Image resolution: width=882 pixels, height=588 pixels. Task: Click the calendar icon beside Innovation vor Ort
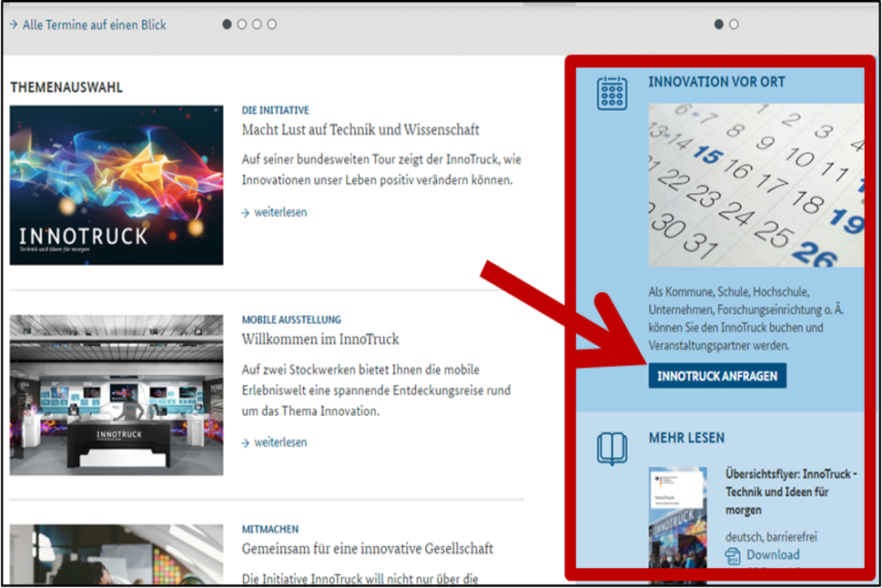612,93
